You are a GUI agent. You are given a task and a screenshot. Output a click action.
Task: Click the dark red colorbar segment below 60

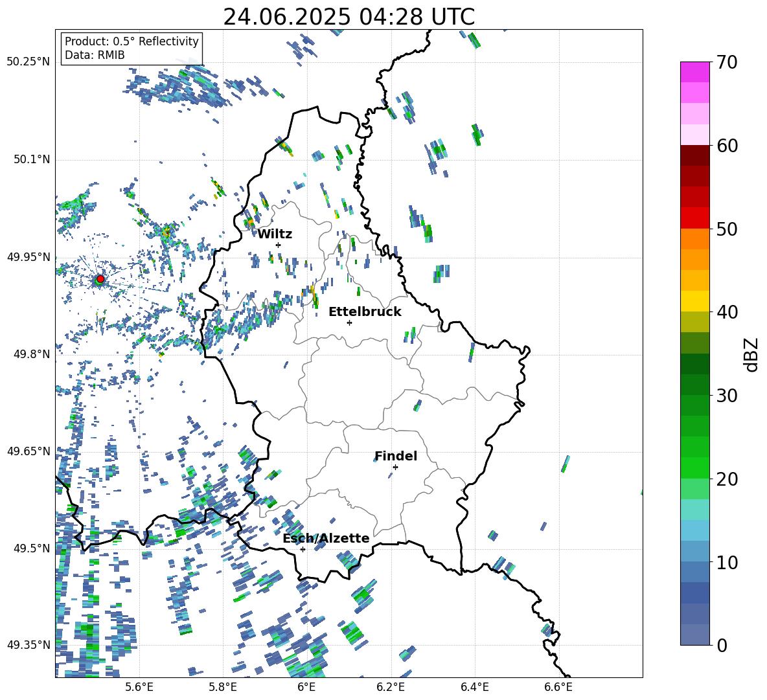[x=694, y=155]
